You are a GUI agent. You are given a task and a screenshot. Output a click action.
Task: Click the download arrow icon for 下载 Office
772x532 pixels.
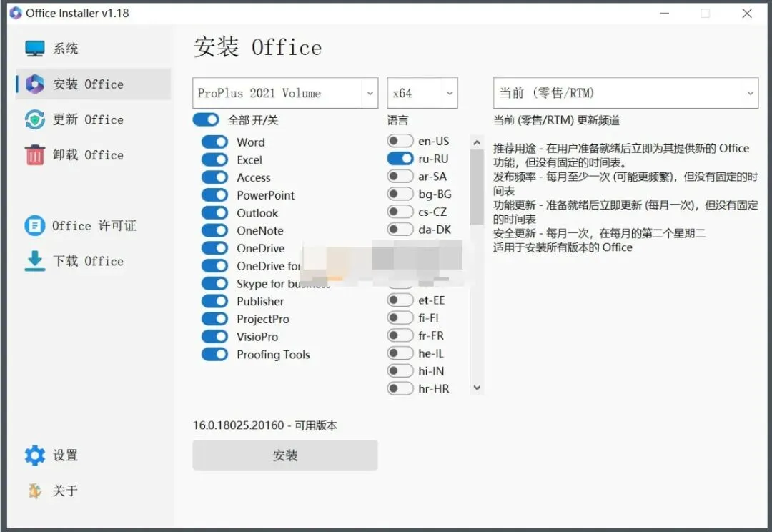tap(35, 261)
